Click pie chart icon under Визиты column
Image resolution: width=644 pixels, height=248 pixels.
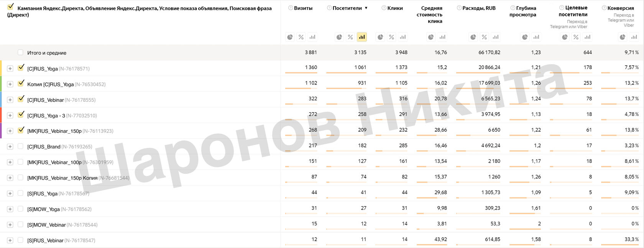point(290,37)
